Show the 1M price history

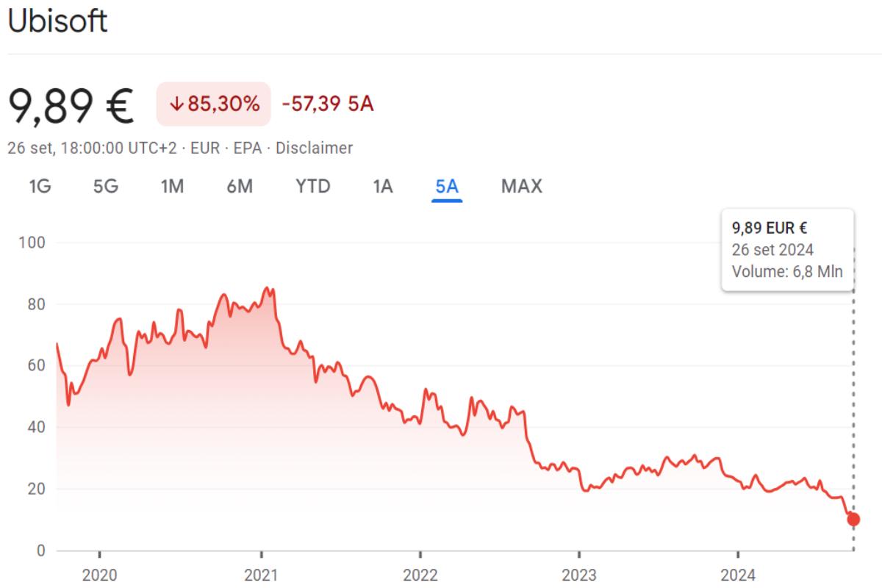tap(172, 187)
